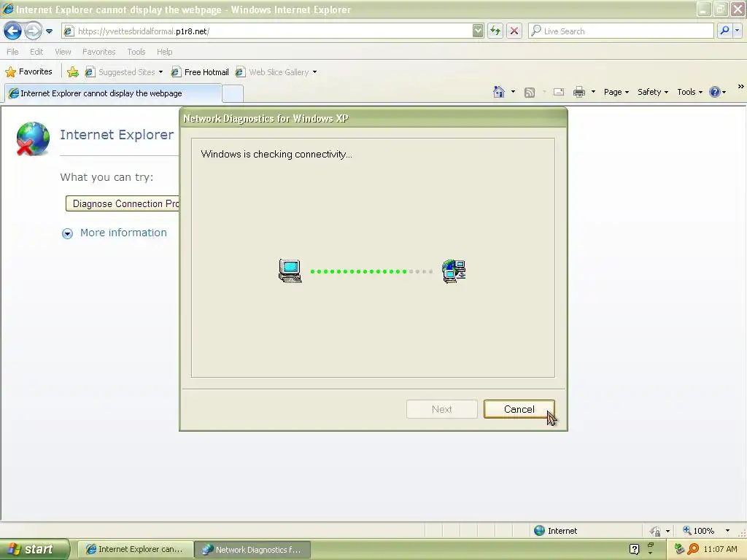Image resolution: width=747 pixels, height=560 pixels.
Task: Open the File menu
Action: 13,52
